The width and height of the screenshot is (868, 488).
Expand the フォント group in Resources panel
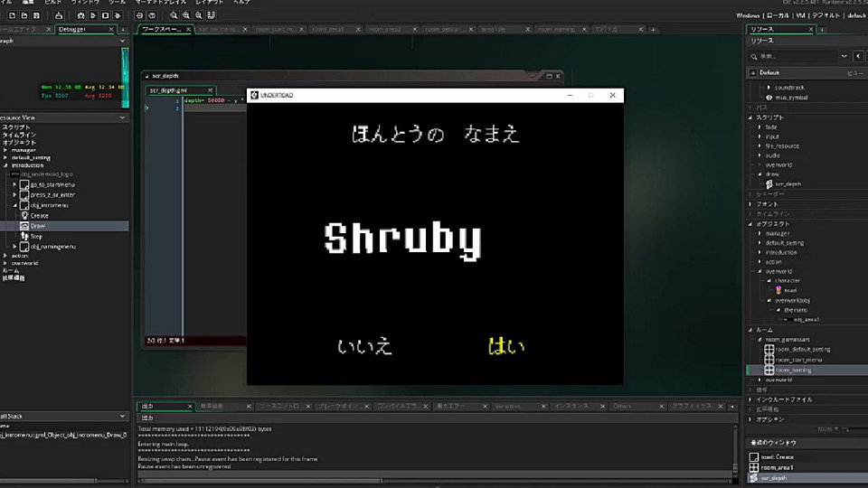[750, 204]
